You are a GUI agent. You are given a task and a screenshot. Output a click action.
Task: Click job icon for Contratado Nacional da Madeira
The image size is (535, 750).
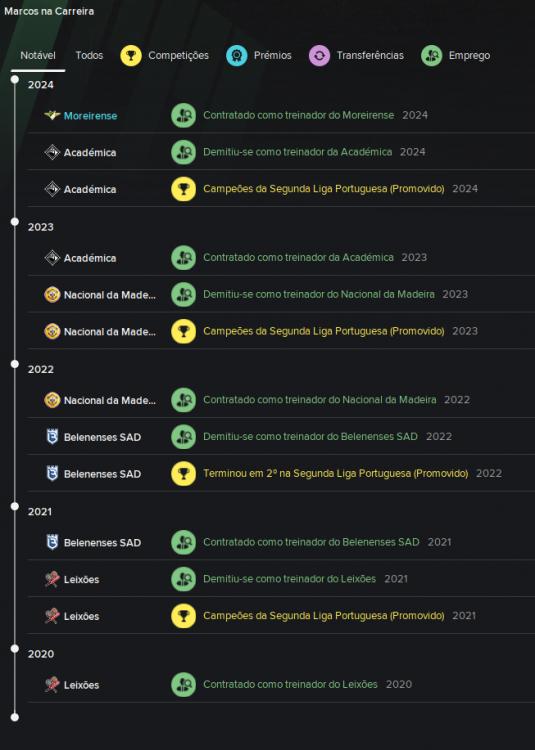point(184,400)
